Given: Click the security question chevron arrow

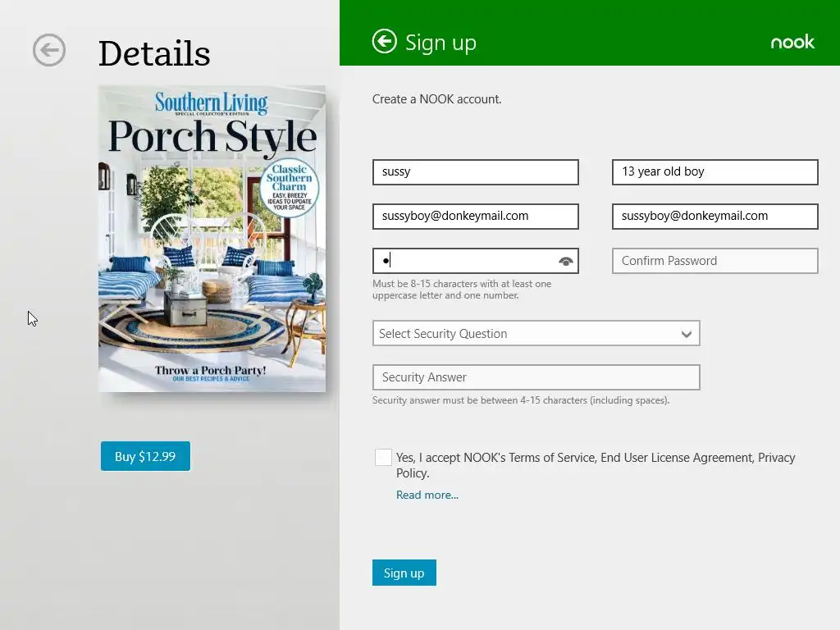Looking at the screenshot, I should 687,334.
